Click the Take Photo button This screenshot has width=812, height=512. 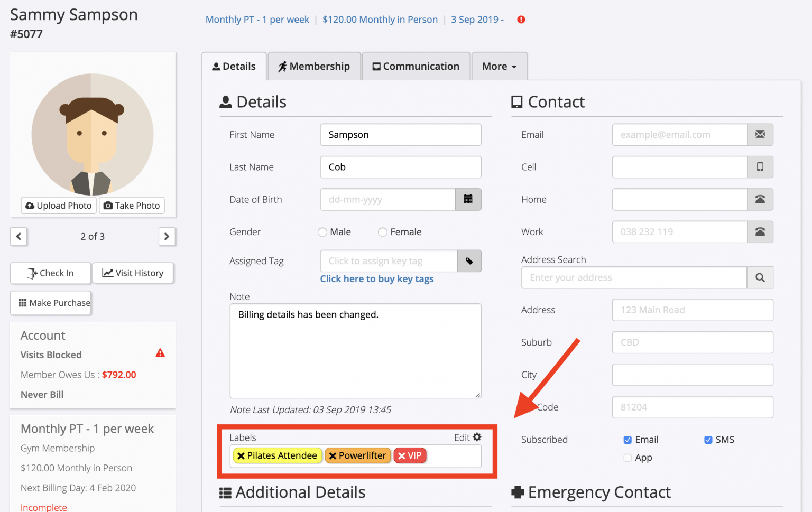click(132, 206)
